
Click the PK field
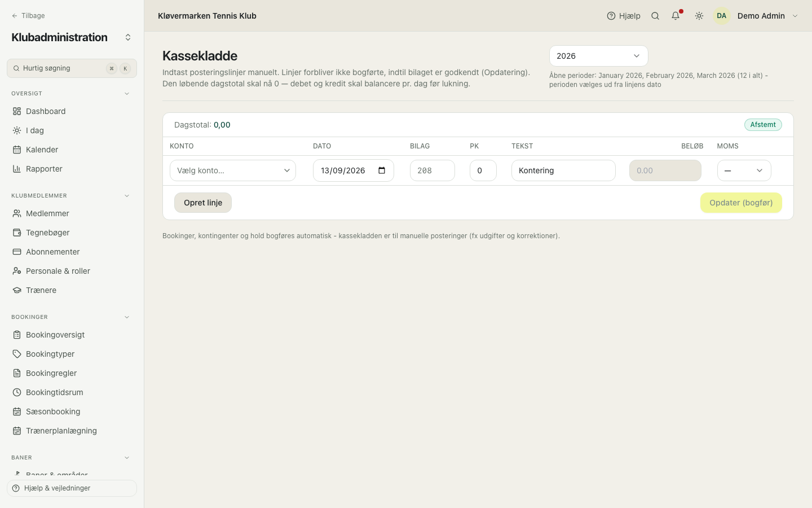click(x=483, y=170)
